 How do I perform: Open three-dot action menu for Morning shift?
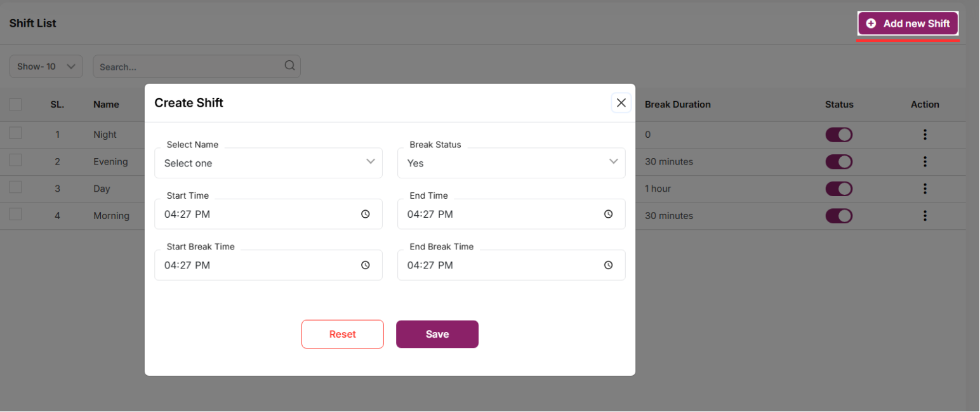point(925,216)
